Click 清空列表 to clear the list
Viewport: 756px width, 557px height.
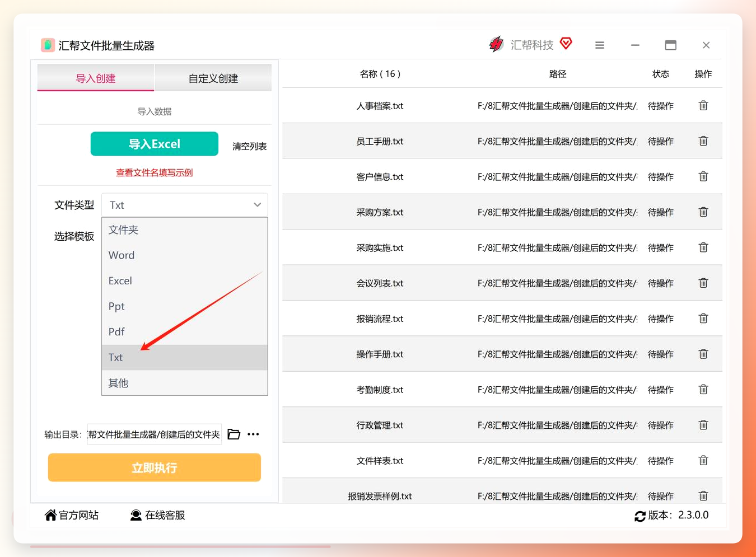click(250, 146)
